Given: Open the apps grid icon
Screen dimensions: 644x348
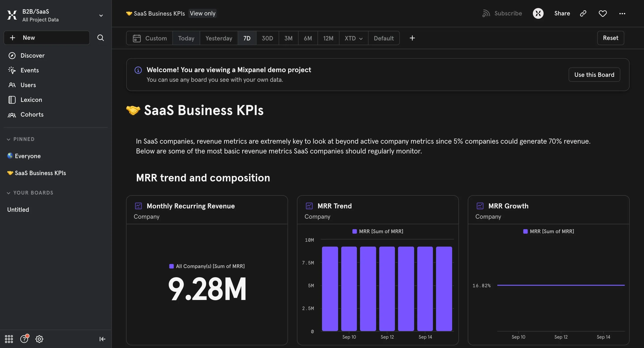Looking at the screenshot, I should click(x=9, y=339).
